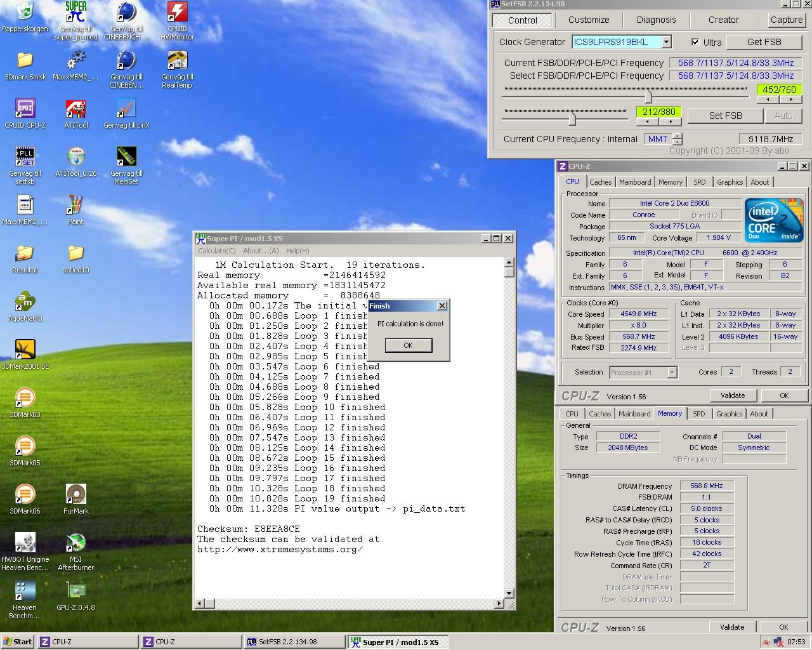Open the SPD tab in lower CPU-Z

coord(698,414)
